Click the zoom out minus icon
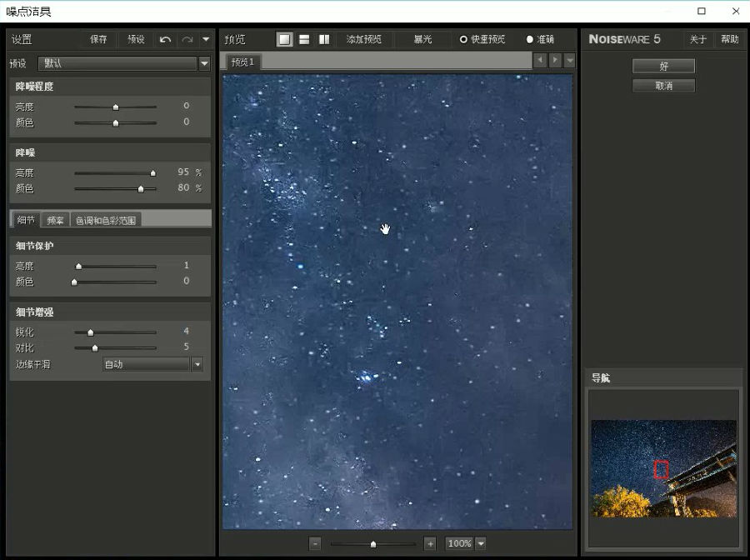Screen dimensions: 750x560 (x=315, y=543)
